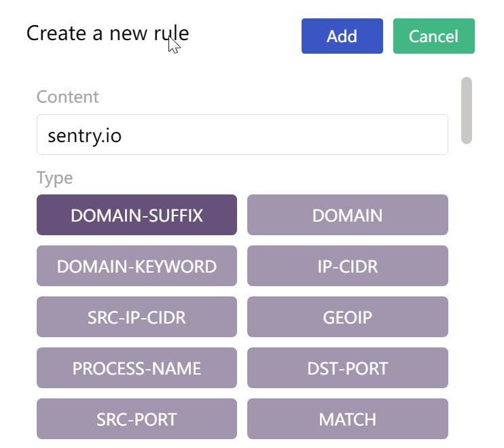
Task: Click the letter D of DOMAIN-SUFFIX
Action: (76, 216)
